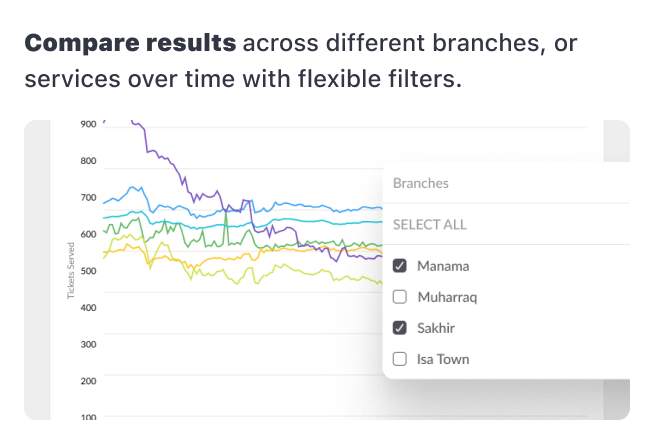Tick the Isa Town checkbox
The image size is (654, 444).
click(400, 359)
